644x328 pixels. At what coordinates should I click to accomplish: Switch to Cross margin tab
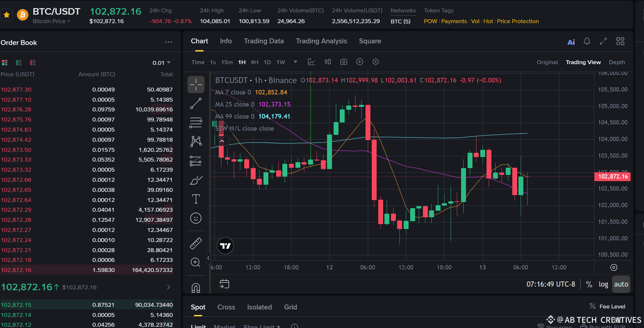click(226, 307)
